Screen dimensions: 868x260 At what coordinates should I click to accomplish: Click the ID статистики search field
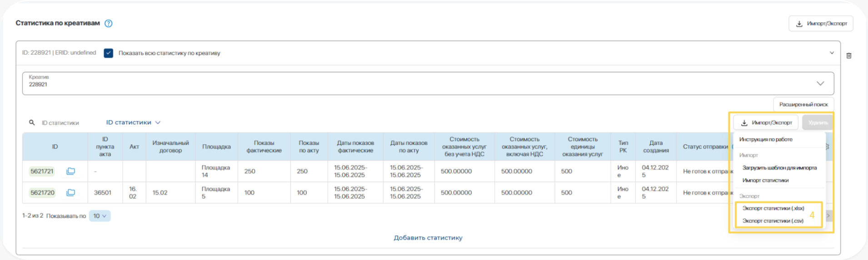click(64, 123)
